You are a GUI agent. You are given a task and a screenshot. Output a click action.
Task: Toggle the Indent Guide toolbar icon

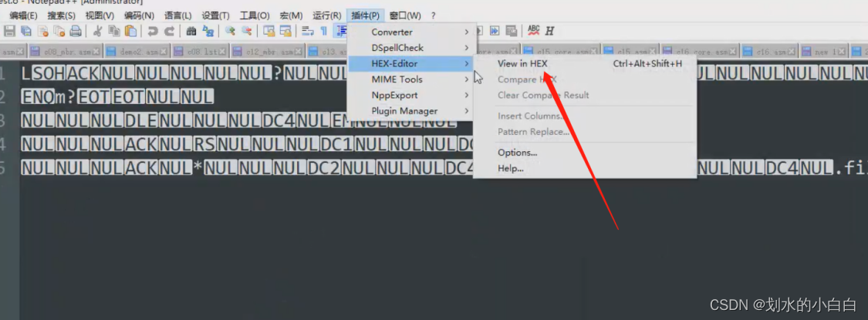coord(340,31)
